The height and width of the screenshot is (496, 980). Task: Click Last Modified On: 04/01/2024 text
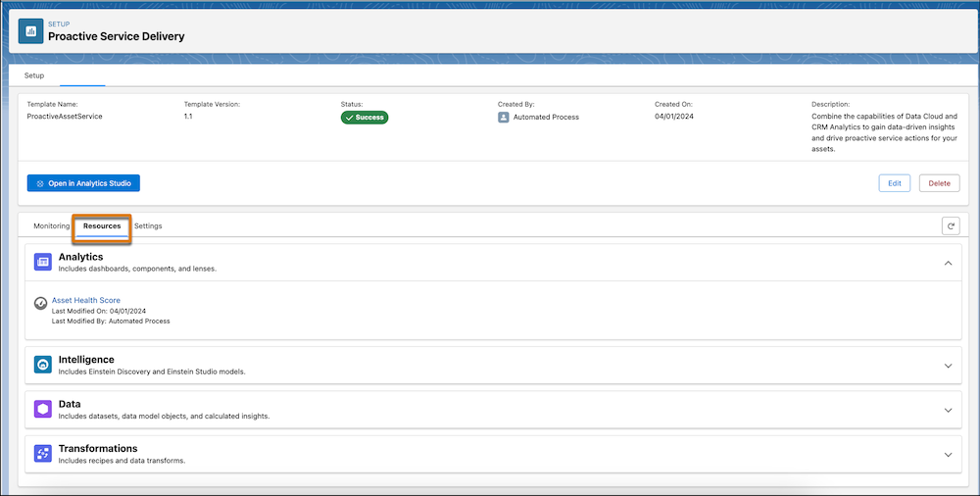tap(99, 311)
